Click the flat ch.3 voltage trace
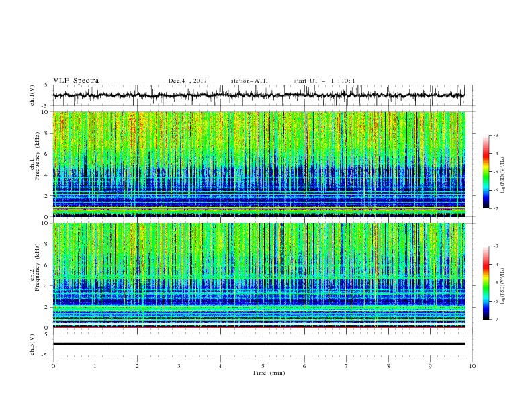This screenshot has height=411, width=532. 259,344
